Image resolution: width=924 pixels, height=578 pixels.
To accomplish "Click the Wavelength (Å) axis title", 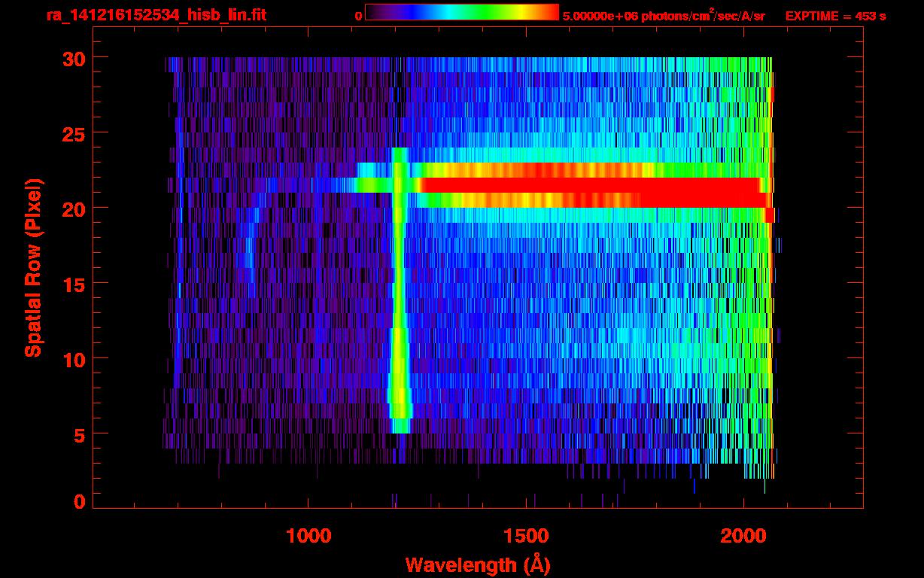I will tap(477, 564).
